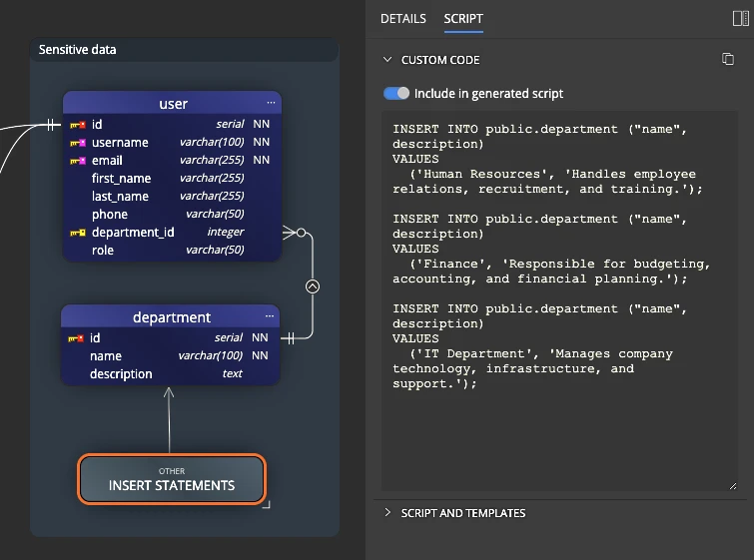
Task: Open the department table options ellipsis
Action: [270, 316]
